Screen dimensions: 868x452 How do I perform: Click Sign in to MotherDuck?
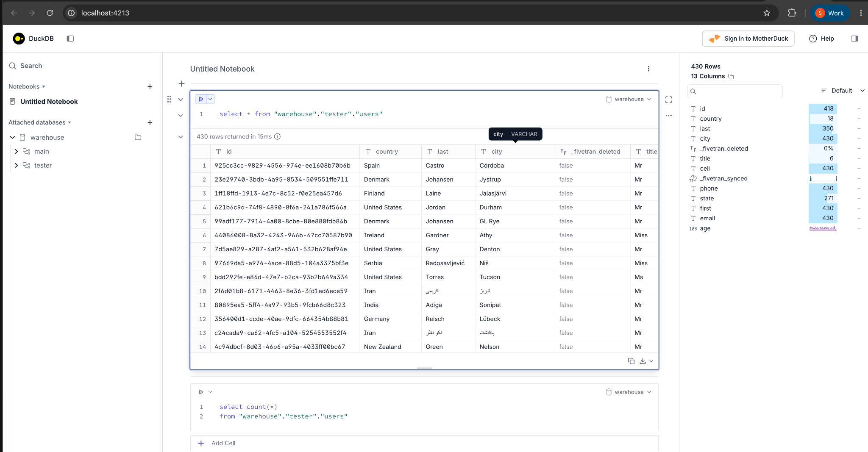pyautogui.click(x=748, y=39)
